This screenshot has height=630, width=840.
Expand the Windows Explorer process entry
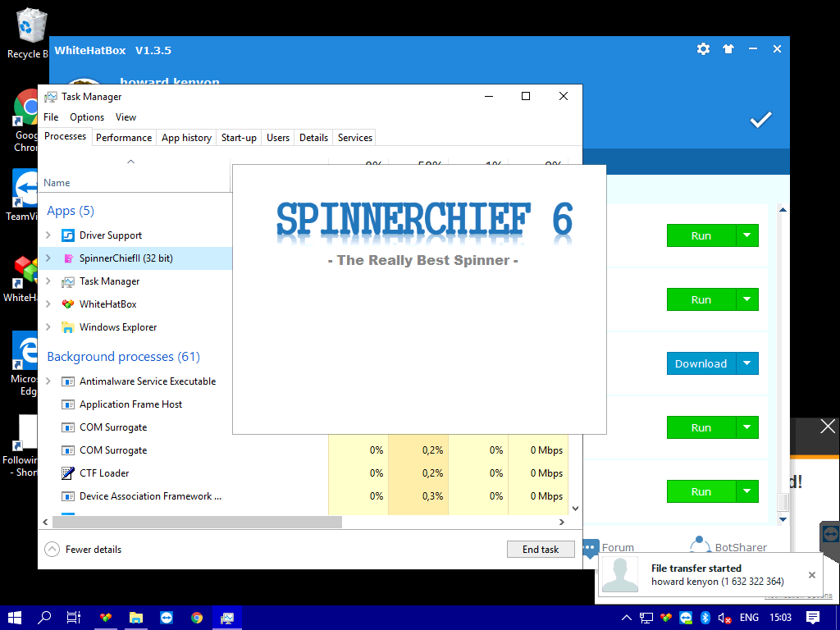48,327
